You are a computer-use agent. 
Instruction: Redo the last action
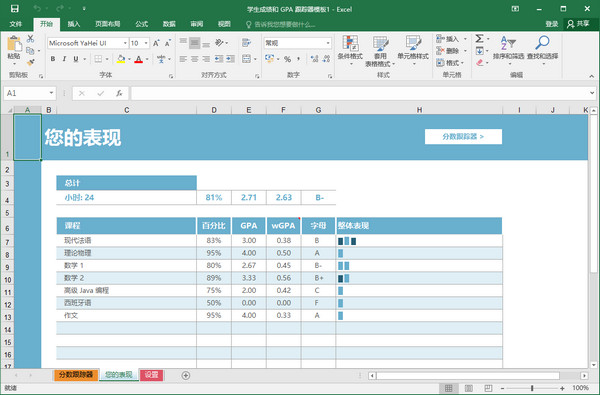(60, 8)
